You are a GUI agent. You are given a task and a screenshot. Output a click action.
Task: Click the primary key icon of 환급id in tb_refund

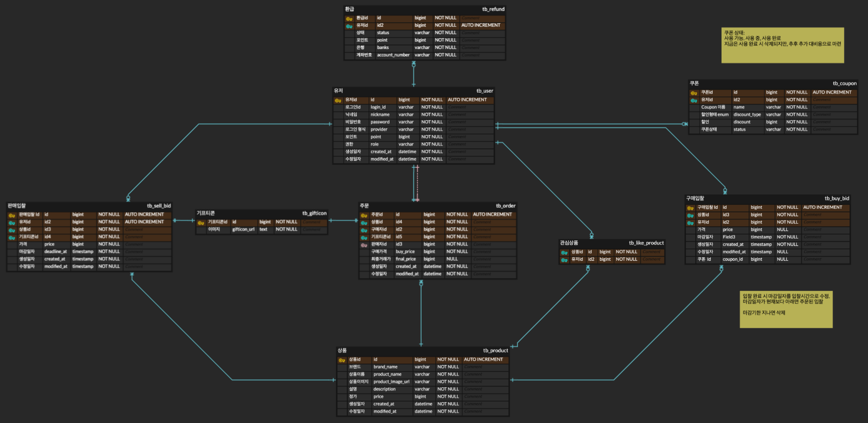[x=349, y=19]
